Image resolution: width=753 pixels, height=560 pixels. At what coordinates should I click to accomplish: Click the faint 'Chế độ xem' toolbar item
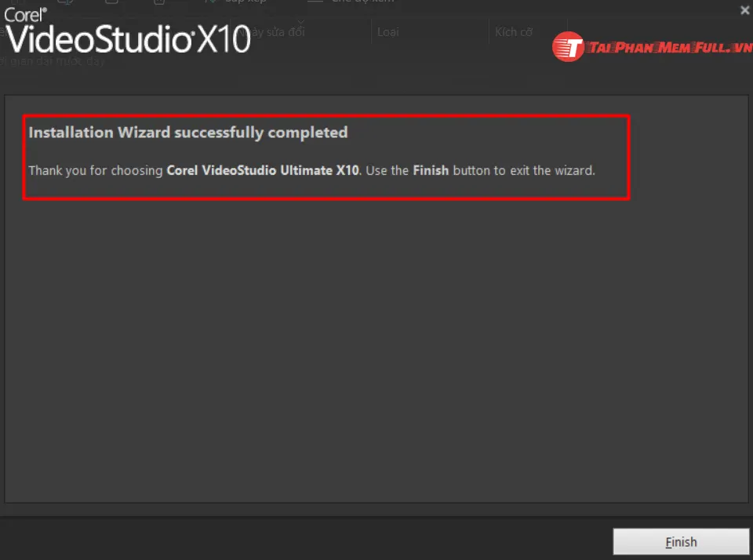(363, 2)
